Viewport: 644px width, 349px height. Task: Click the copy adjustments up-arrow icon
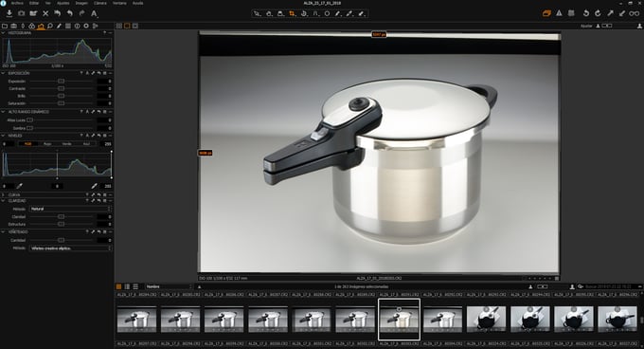pyautogui.click(x=610, y=13)
